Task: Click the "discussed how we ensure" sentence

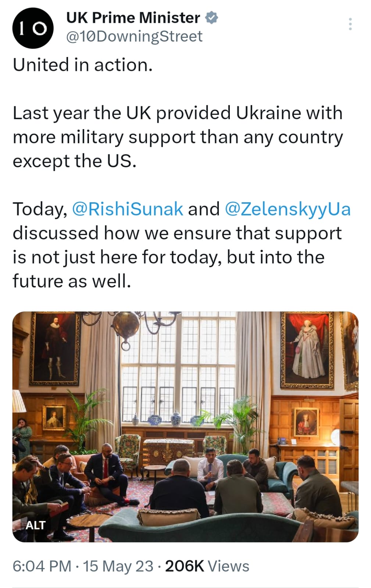Action: pyautogui.click(x=177, y=257)
